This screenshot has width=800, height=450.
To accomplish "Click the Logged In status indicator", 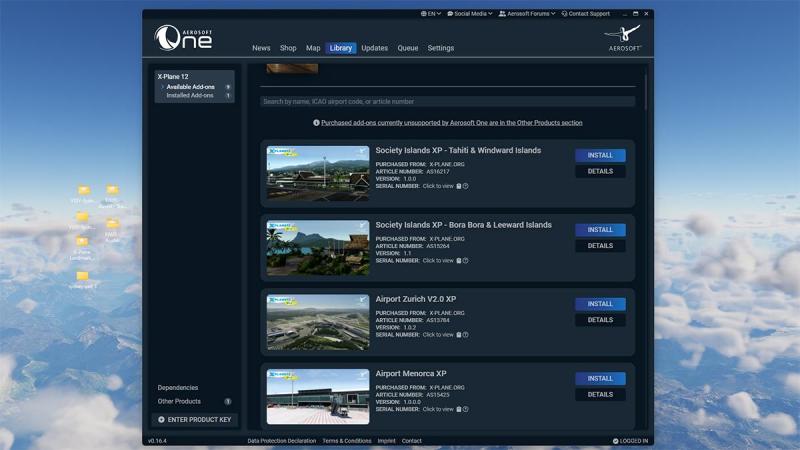I will pyautogui.click(x=630, y=441).
